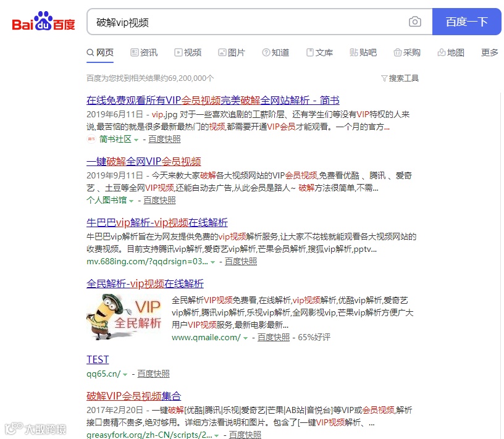Image resolution: width=504 pixels, height=439 pixels.
Task: Open 百度快照 for the www.qmaile.com result
Action: tap(274, 338)
